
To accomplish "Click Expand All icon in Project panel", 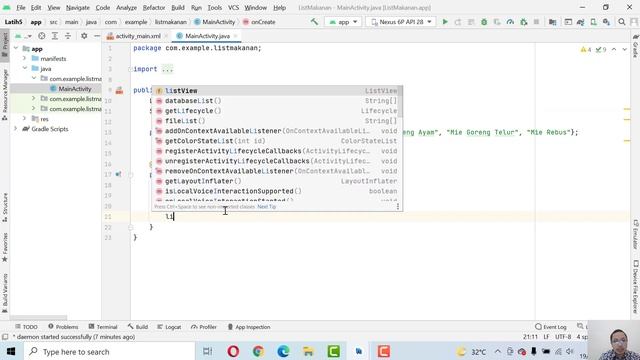I will pyautogui.click(x=55, y=36).
